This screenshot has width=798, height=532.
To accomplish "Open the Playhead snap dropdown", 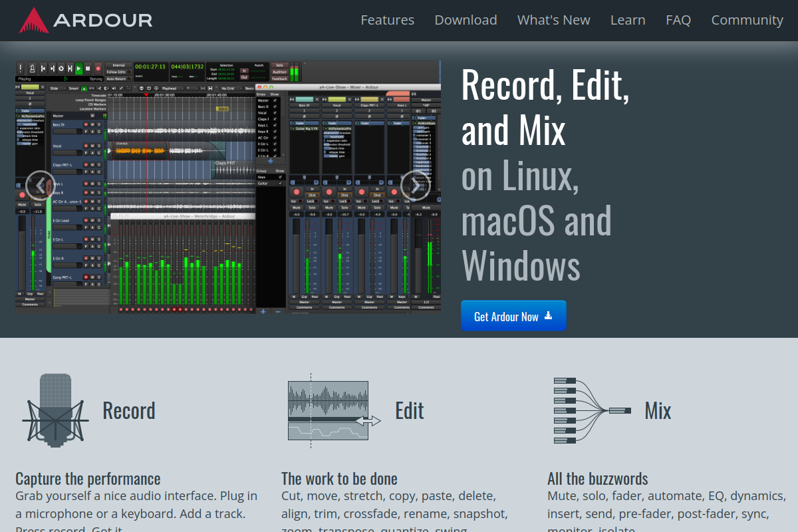I will pos(171,88).
